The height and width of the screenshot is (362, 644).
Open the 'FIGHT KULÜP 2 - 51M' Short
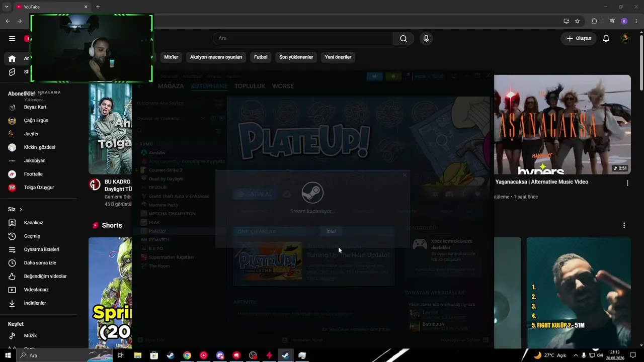pos(579,293)
